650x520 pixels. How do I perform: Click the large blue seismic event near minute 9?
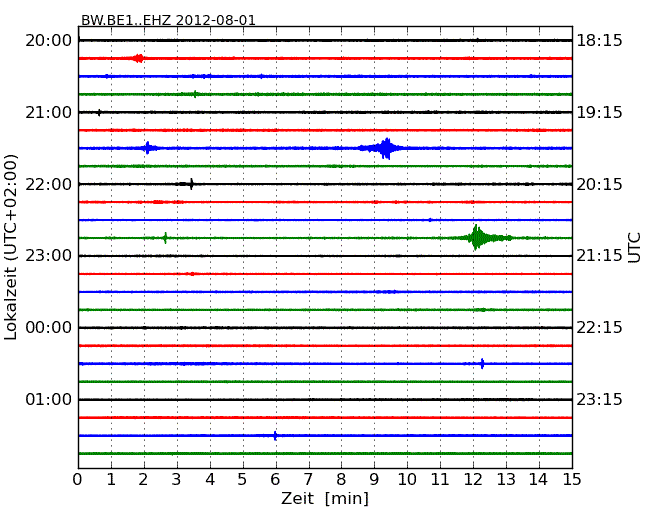(386, 148)
